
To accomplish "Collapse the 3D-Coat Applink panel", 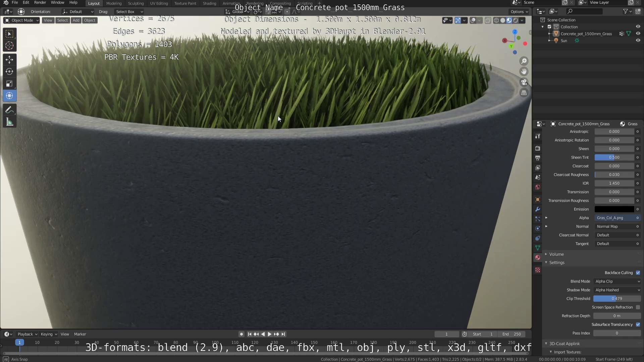I will 564,344.
